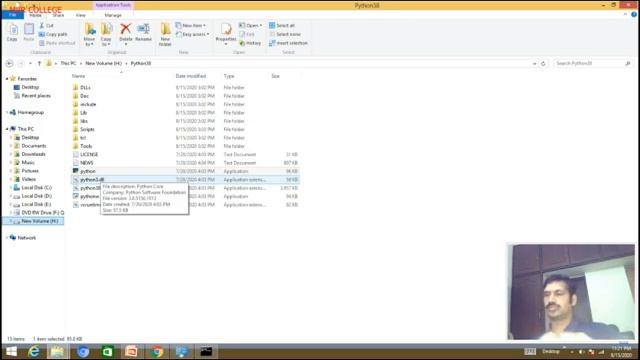
Task: Open the colorful Chrome taskbar icon
Action: 157,351
